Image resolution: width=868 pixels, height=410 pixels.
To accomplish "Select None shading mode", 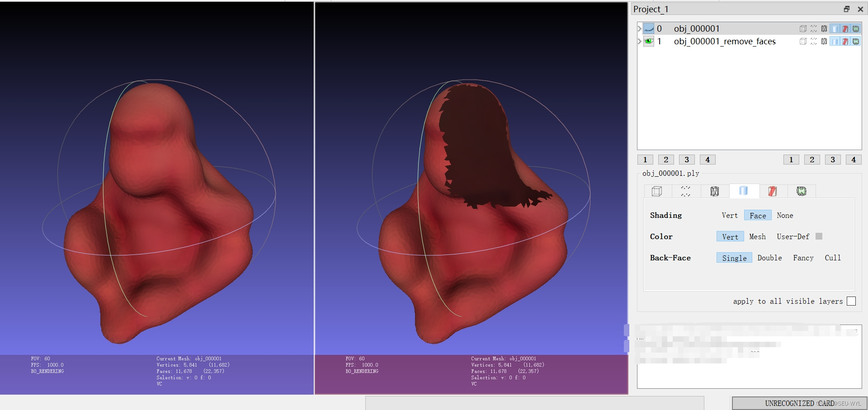I will click(x=785, y=215).
